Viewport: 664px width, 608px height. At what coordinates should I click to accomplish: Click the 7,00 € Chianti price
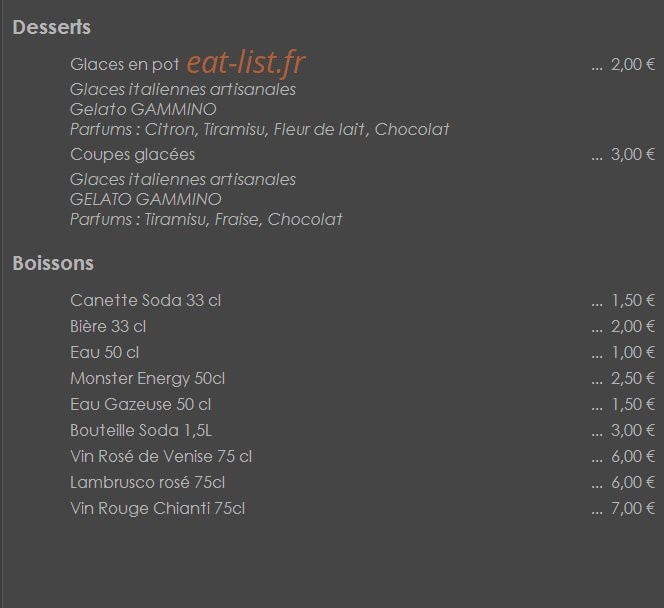click(x=633, y=509)
